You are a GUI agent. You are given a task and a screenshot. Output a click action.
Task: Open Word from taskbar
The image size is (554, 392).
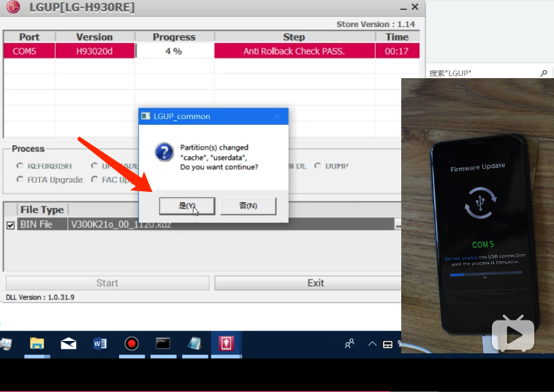(x=100, y=344)
